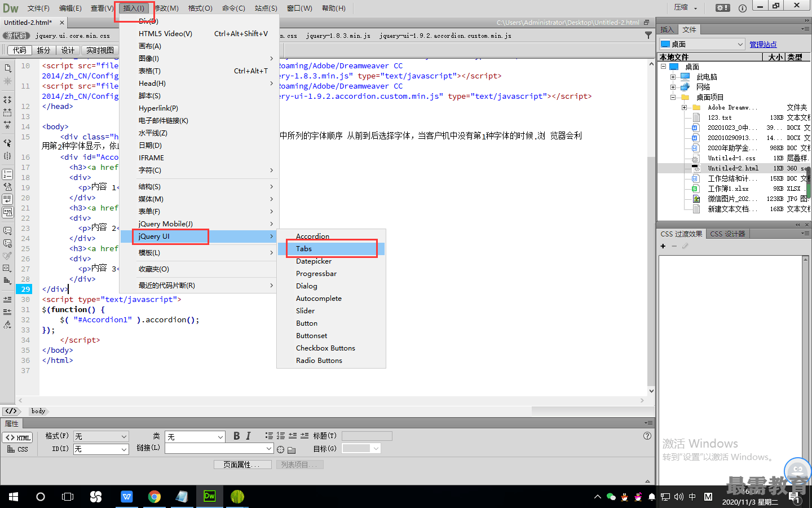Collapse 桌面项目 tree node
This screenshot has height=508, width=812.
point(673,97)
